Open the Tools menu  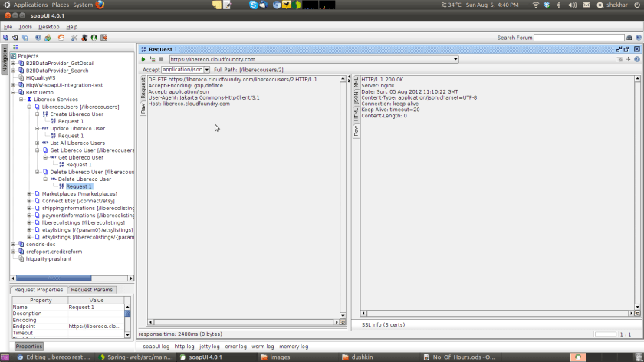point(25,27)
